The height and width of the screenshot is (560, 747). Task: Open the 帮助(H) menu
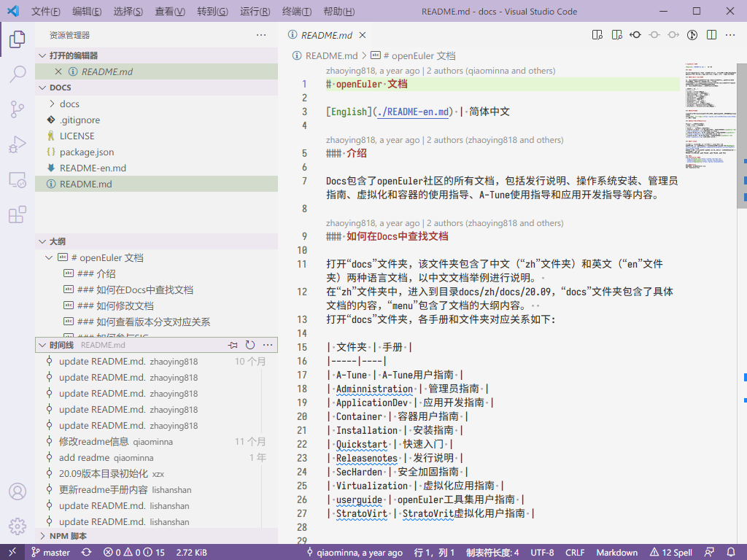point(338,12)
